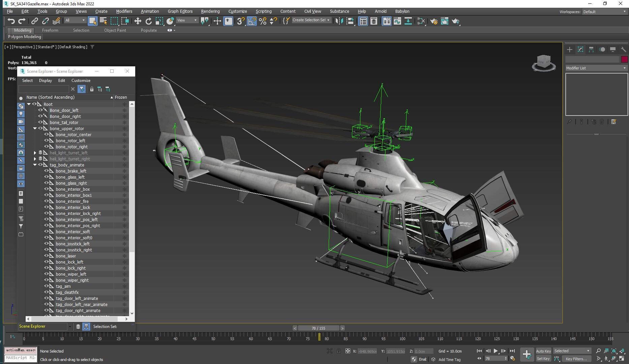The image size is (629, 364).
Task: Collapse the tag_body_animate node
Action: [35, 165]
